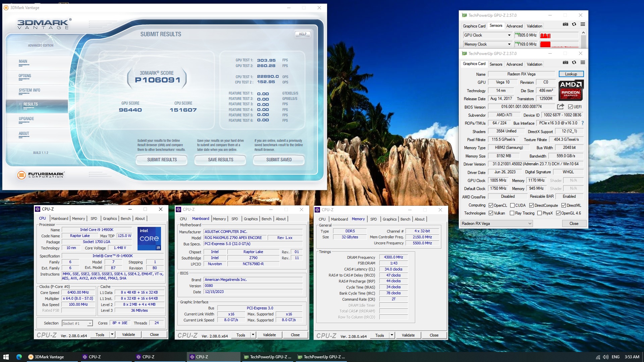The width and height of the screenshot is (644, 362).
Task: Click the 3DMark Vantage title bar icon
Action: click(6, 8)
